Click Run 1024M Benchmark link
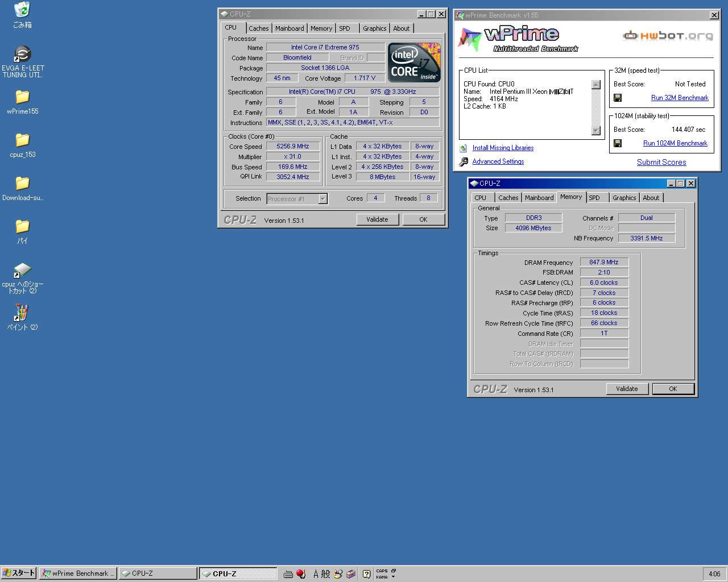Viewport: 728px width, 582px height. click(675, 143)
